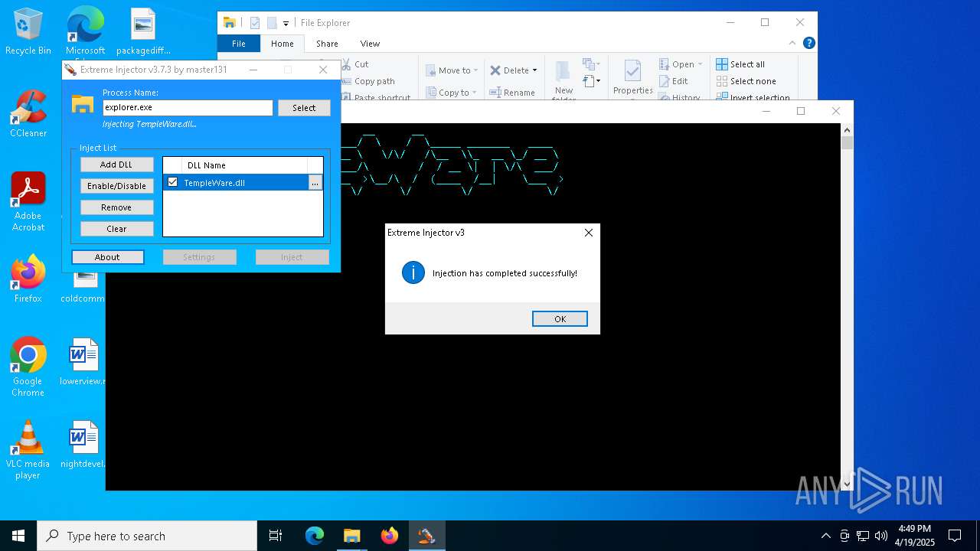Open volume control in system tray
The image size is (980, 551).
pos(880,536)
